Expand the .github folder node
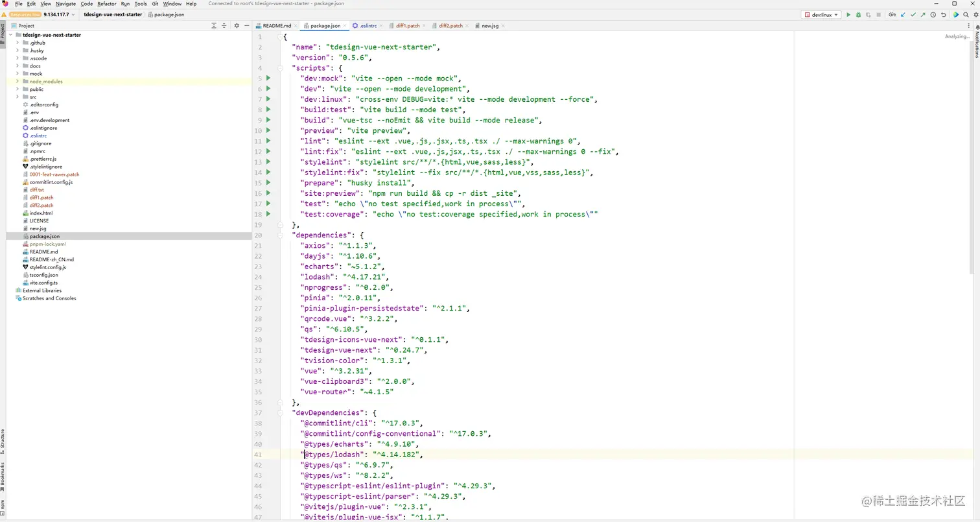The image size is (980, 522). click(17, 43)
